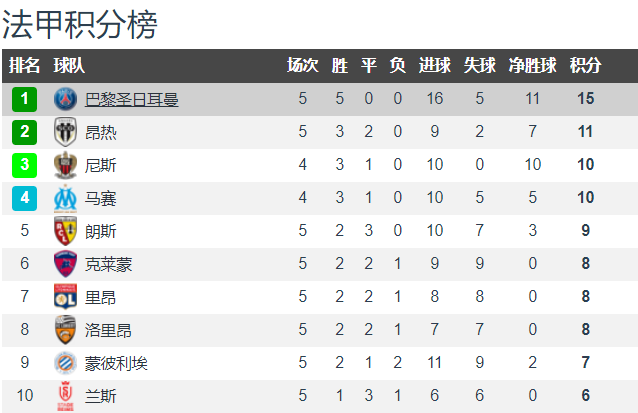Image resolution: width=638 pixels, height=413 pixels.
Task: Click the Paris Saint-Germain club crest
Action: (x=66, y=99)
